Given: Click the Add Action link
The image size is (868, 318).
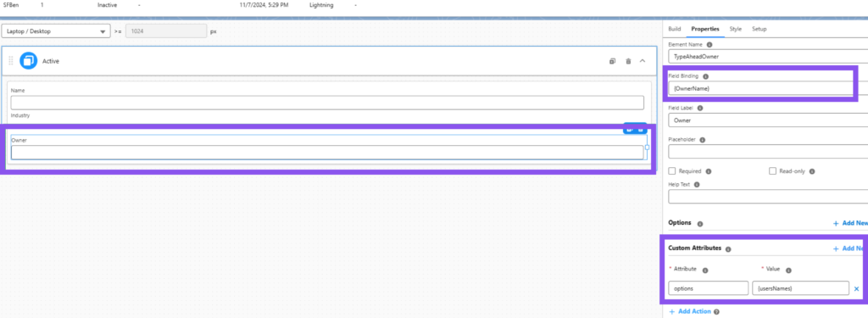Looking at the screenshot, I should [x=690, y=311].
